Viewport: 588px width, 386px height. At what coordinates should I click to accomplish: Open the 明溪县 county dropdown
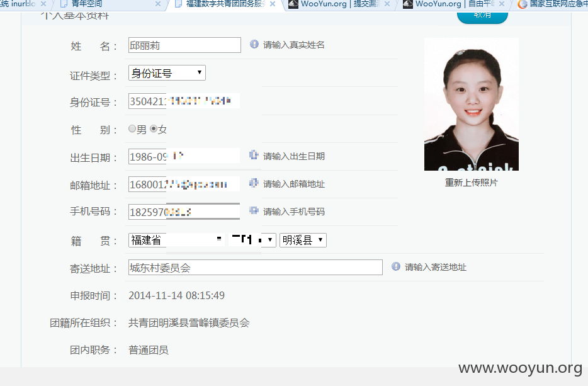(303, 240)
